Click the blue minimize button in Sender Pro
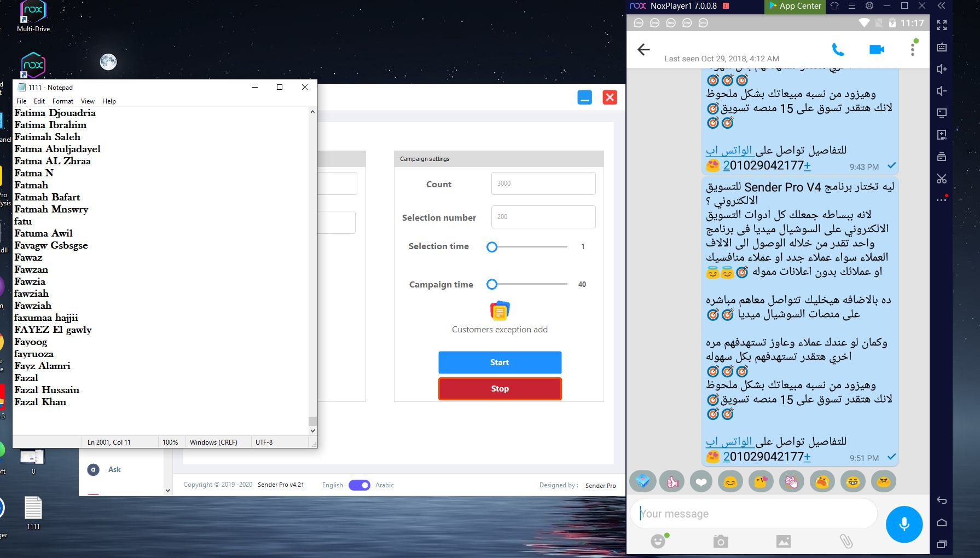This screenshot has height=558, width=980. coord(585,97)
